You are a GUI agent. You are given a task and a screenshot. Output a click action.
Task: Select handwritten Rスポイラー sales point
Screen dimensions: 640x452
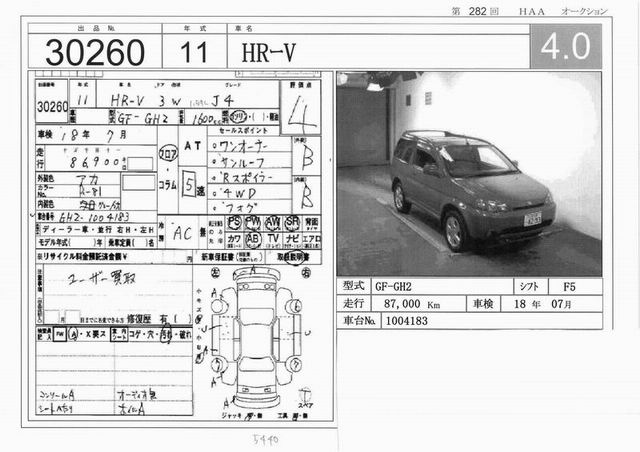point(247,178)
